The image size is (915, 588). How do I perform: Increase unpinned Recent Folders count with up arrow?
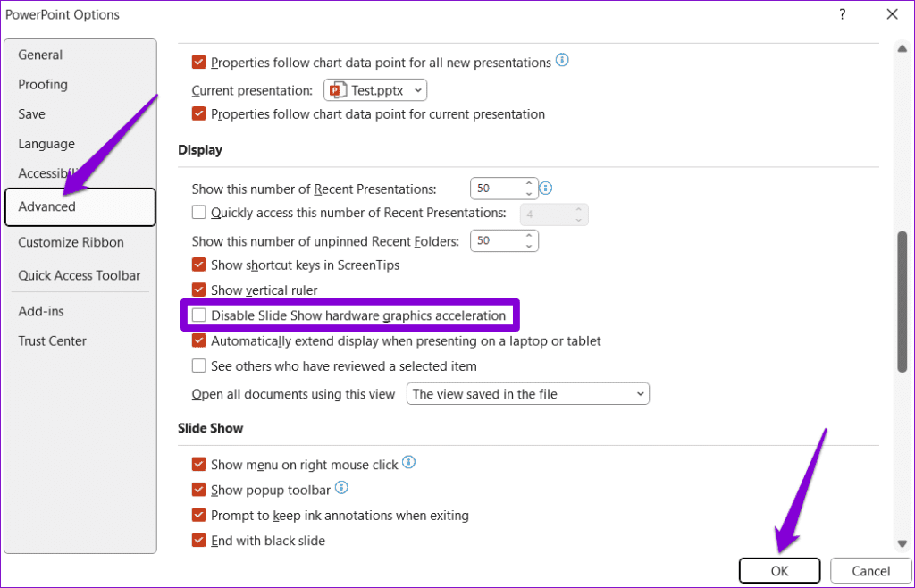click(531, 235)
